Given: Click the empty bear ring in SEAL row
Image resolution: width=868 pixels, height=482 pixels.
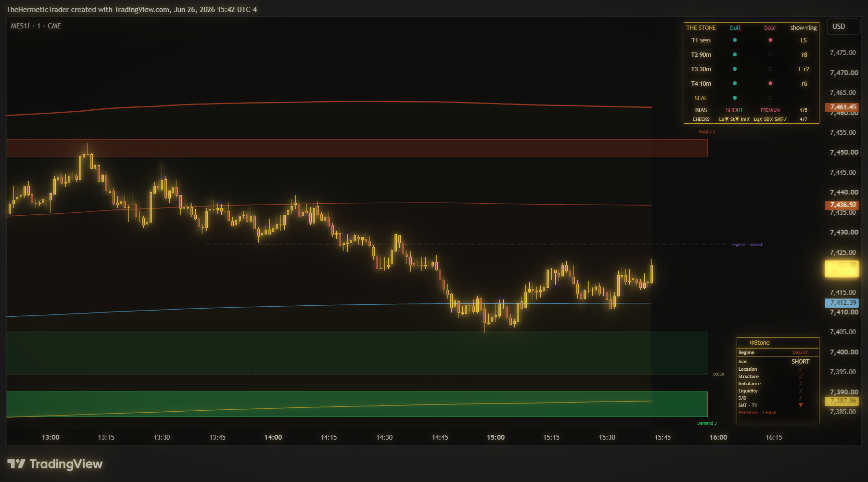Looking at the screenshot, I should click(770, 98).
